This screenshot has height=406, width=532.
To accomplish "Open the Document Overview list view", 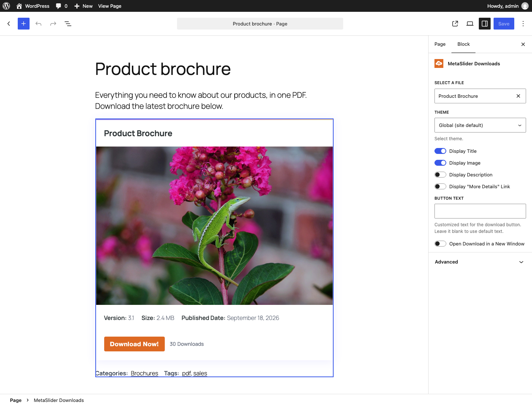I will (x=68, y=24).
